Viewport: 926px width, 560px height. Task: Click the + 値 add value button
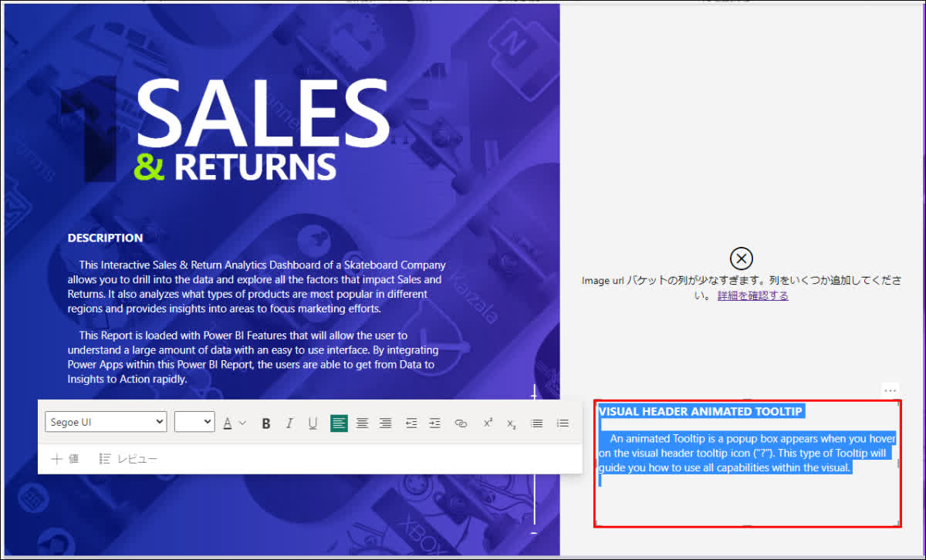pos(65,459)
